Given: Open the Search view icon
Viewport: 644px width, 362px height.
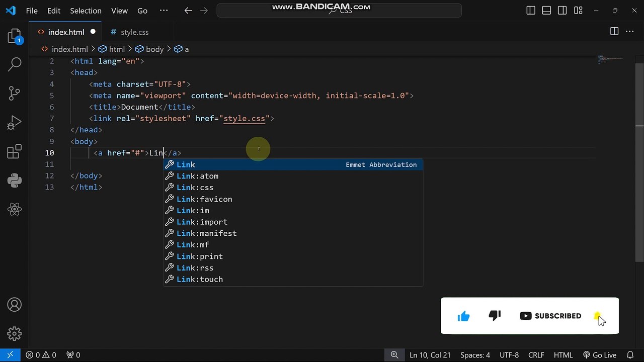Looking at the screenshot, I should coord(15,64).
